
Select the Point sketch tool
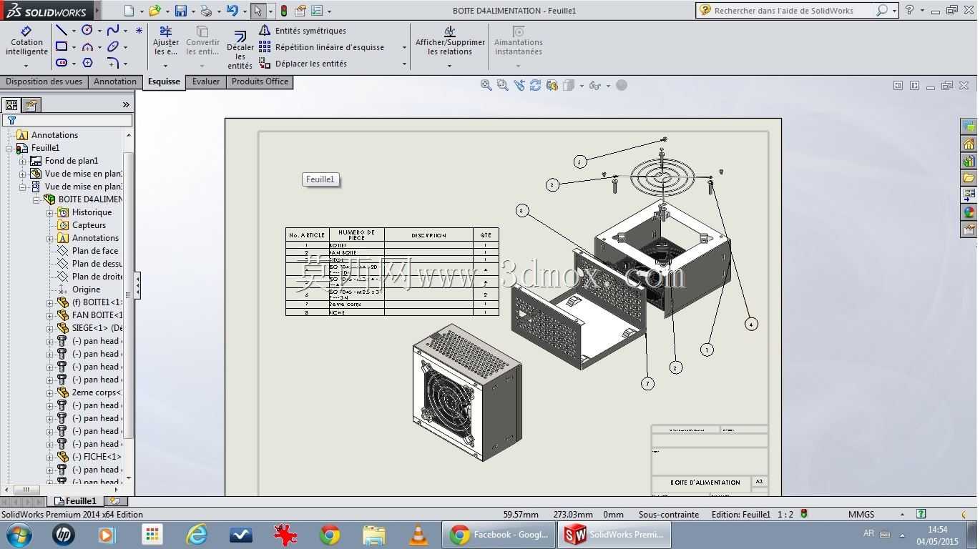pyautogui.click(x=139, y=30)
